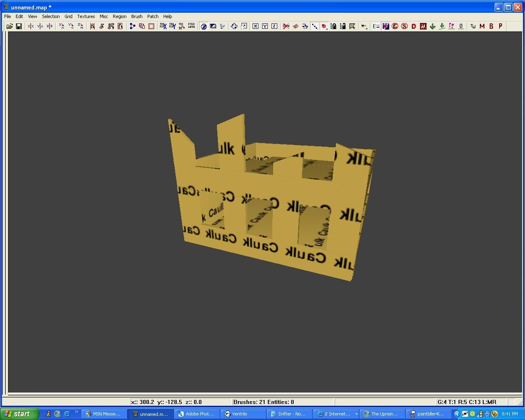Toggle the Y axis lock button

coord(265,26)
